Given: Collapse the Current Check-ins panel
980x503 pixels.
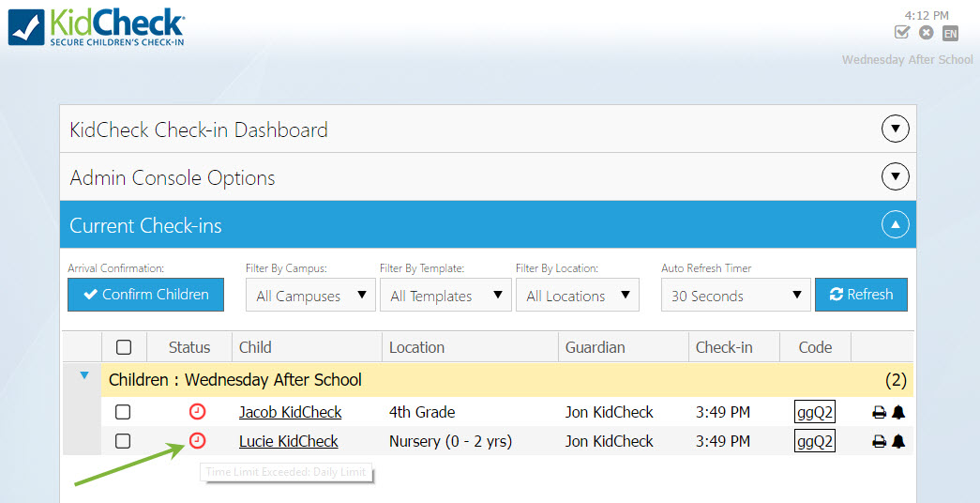Looking at the screenshot, I should (x=895, y=224).
